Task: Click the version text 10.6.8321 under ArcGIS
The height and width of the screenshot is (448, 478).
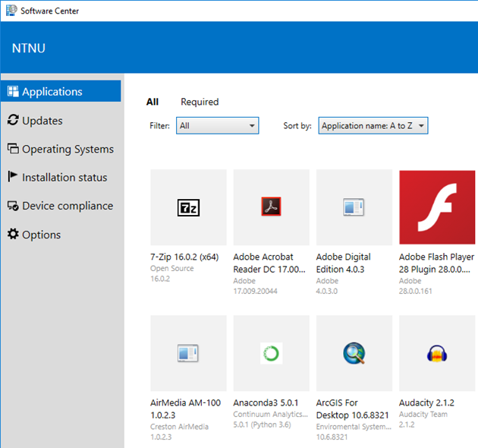Action: point(332,437)
